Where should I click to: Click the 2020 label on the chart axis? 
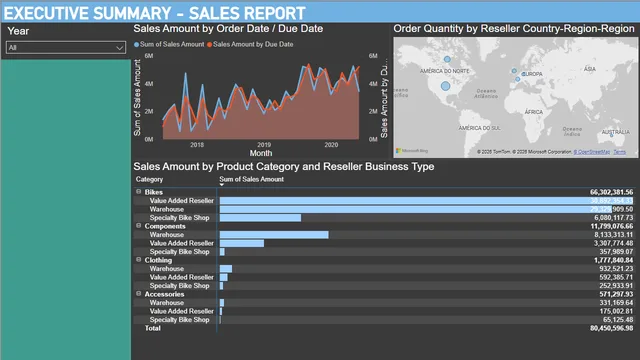[x=331, y=145]
